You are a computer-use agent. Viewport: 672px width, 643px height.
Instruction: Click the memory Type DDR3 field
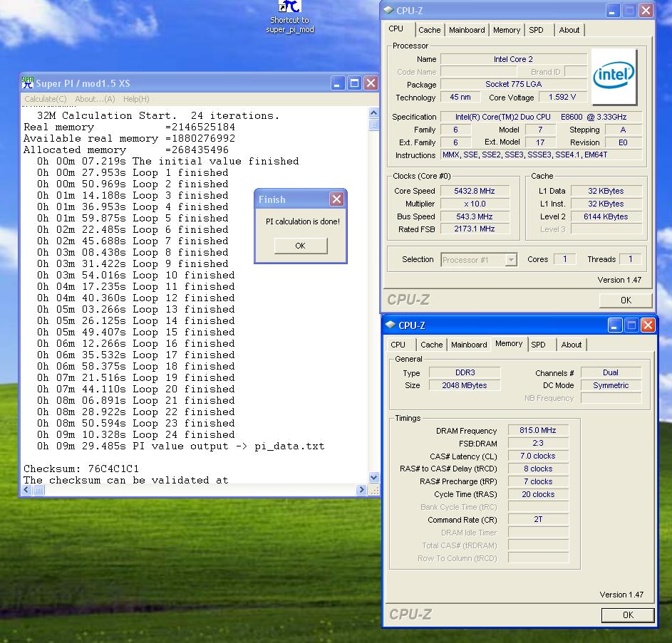(465, 372)
